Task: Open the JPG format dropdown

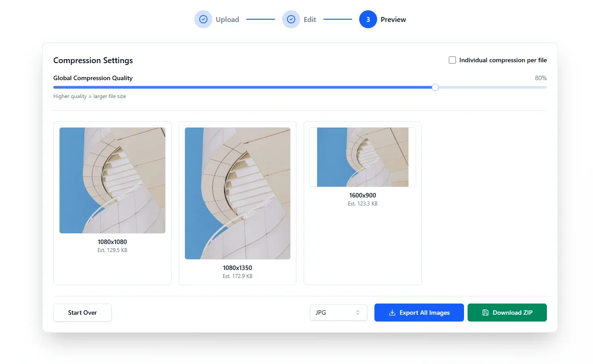Action: [338, 313]
